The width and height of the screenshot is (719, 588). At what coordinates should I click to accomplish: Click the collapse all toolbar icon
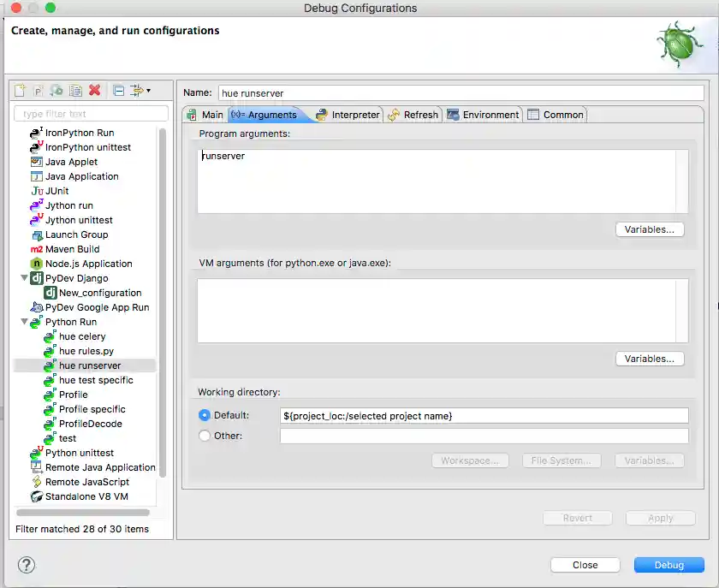(x=120, y=91)
